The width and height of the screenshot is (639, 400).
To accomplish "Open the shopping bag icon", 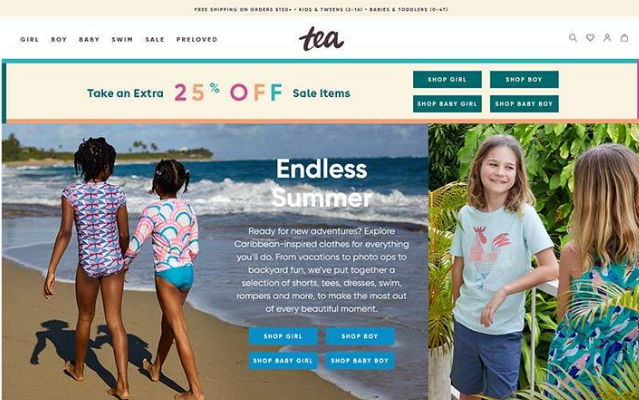I will pos(624,38).
